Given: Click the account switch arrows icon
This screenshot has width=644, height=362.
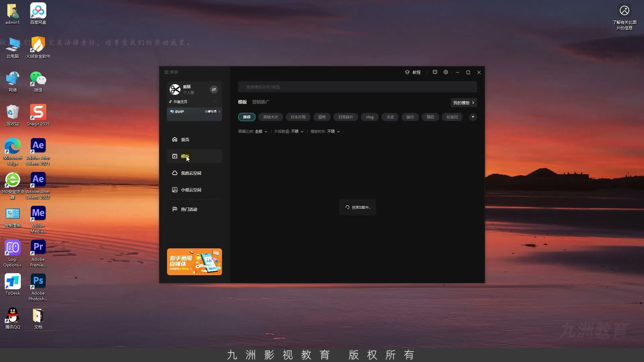Looking at the screenshot, I should tap(214, 89).
